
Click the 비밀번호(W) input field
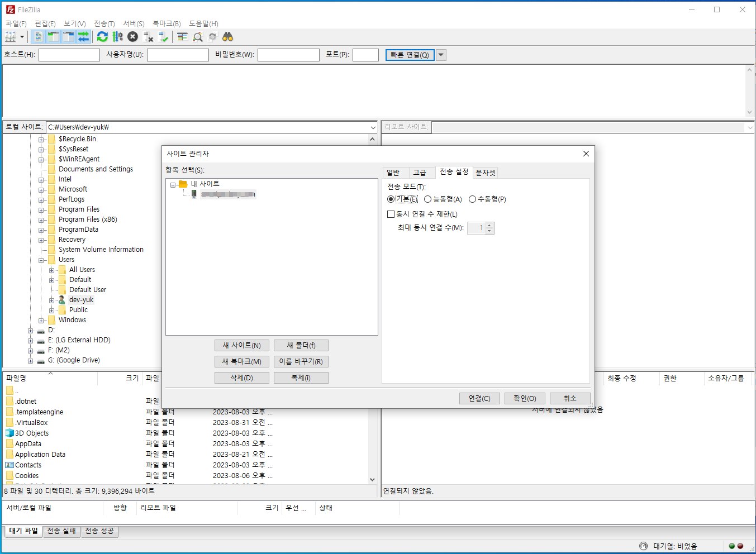[x=288, y=55]
